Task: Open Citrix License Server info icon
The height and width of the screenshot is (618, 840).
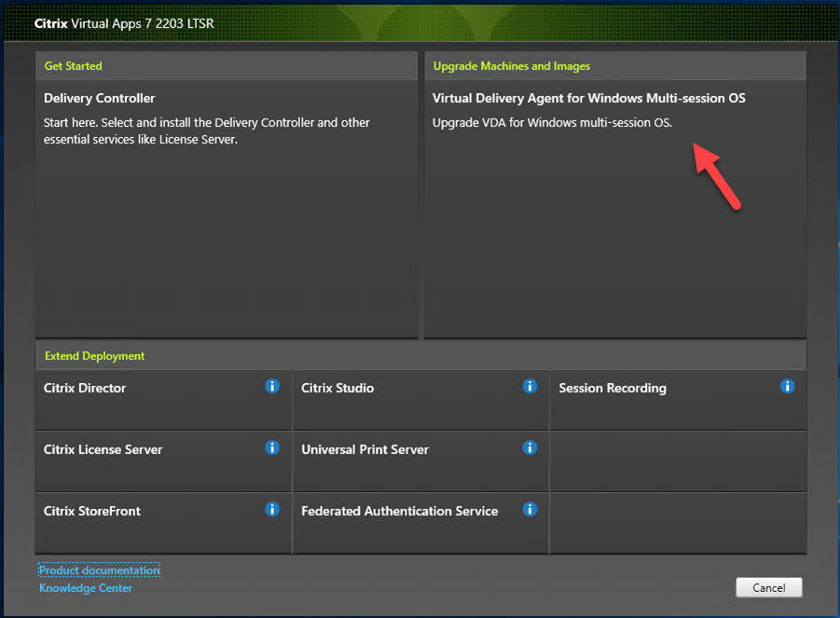Action: click(x=272, y=447)
